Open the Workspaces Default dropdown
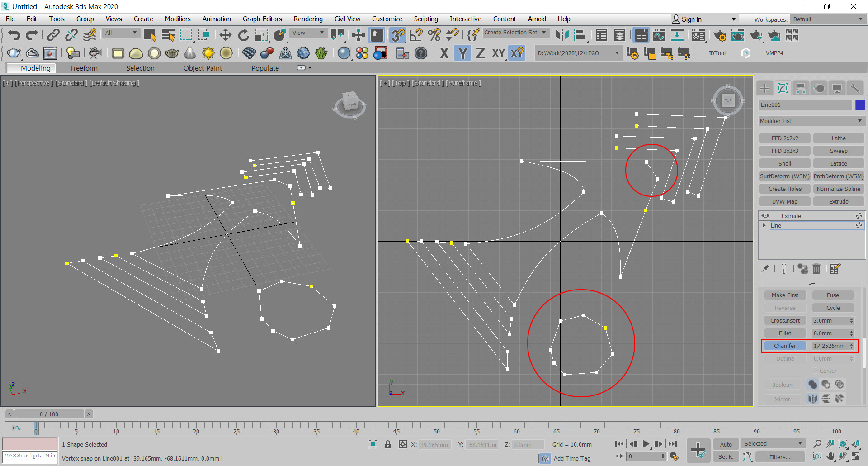868x466 pixels. click(828, 19)
